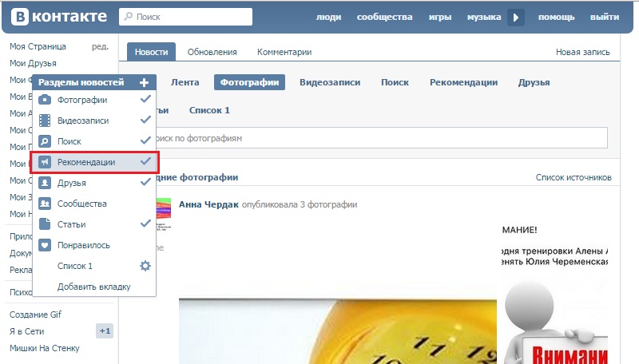Click музыка in the top navigation

pyautogui.click(x=484, y=17)
